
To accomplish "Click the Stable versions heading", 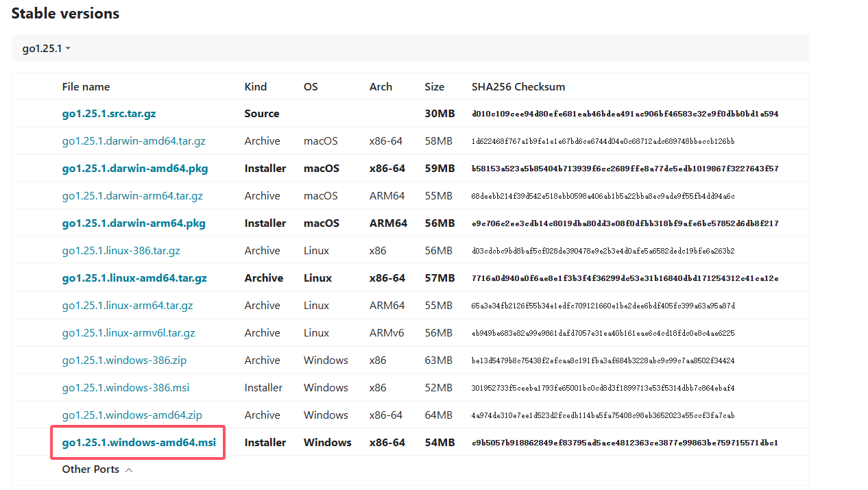I will tap(65, 14).
